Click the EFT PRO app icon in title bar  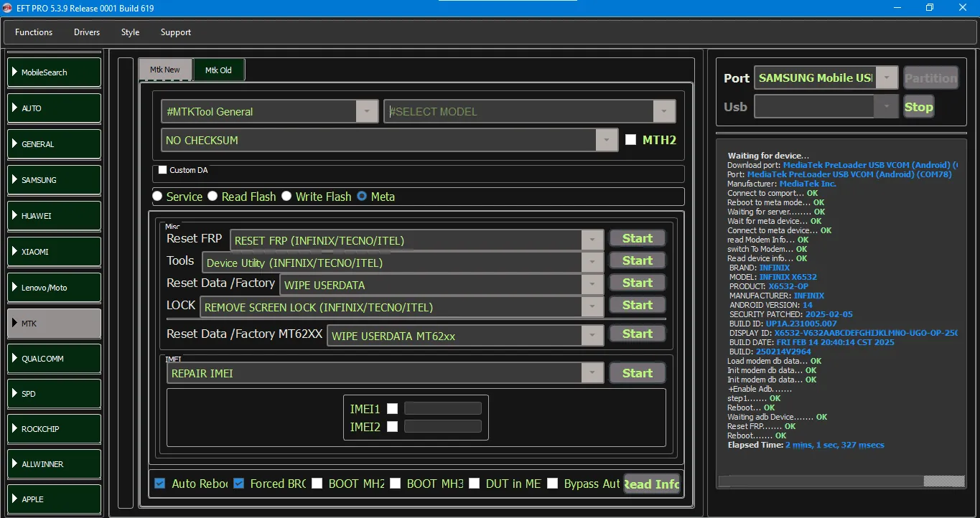[x=8, y=9]
